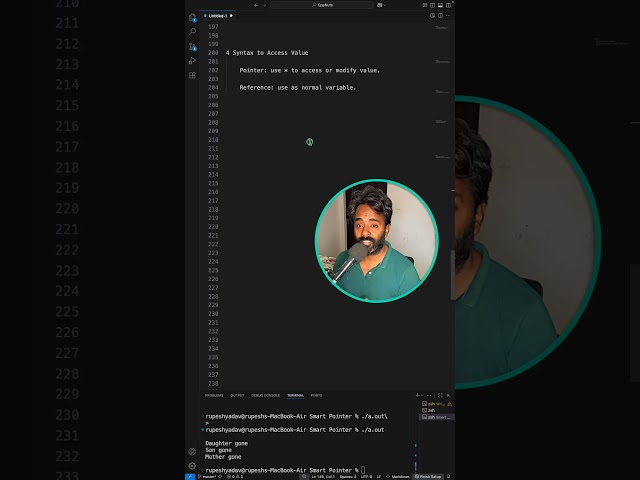Image resolution: width=640 pixels, height=480 pixels.
Task: Open the Manage gear settings icon
Action: tap(192, 465)
